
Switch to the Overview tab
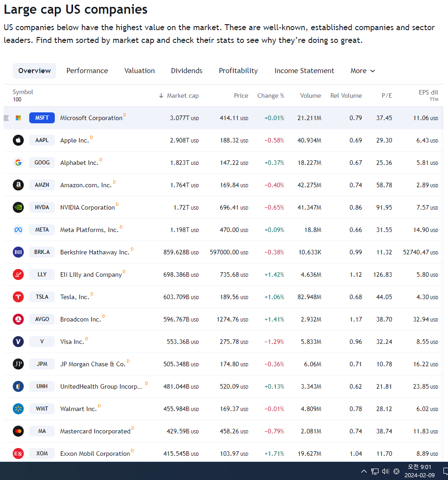tap(35, 71)
